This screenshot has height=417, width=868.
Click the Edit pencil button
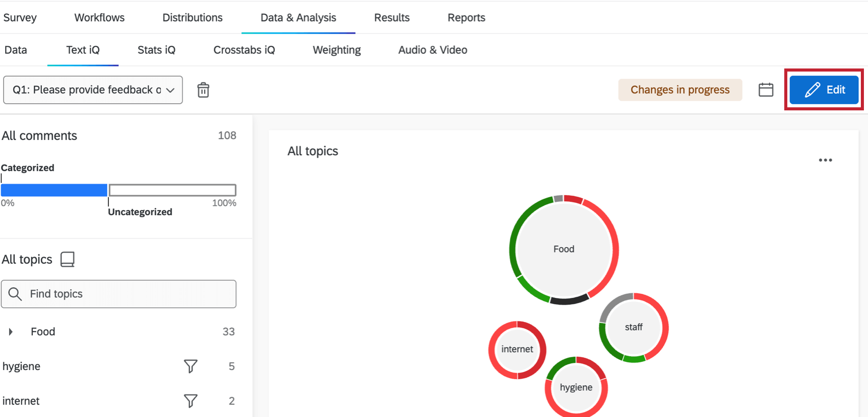click(x=824, y=89)
